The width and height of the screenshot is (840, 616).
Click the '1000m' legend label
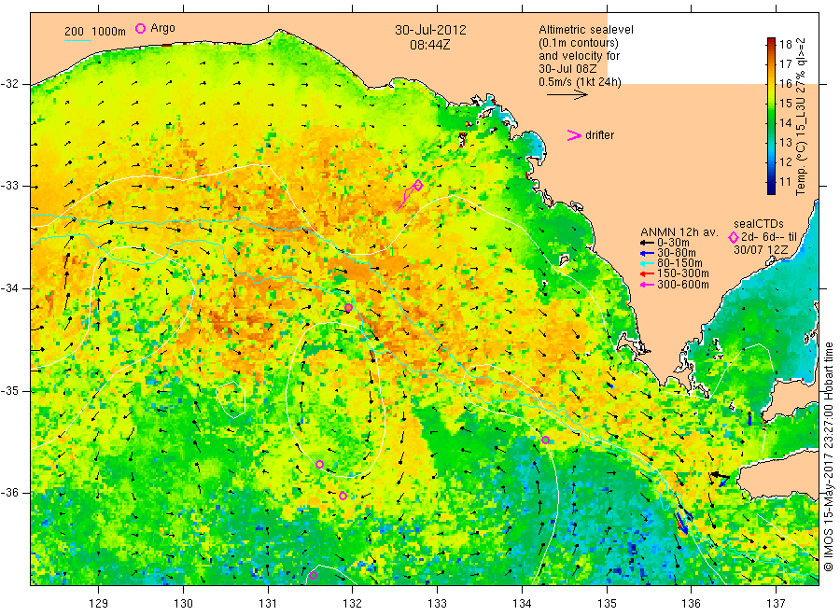pyautogui.click(x=109, y=32)
